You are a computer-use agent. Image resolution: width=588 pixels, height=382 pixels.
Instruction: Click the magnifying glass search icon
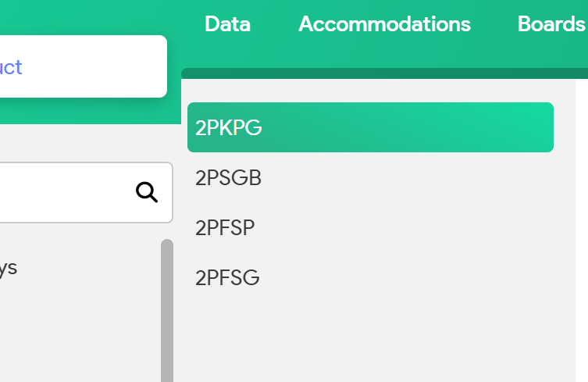(147, 191)
